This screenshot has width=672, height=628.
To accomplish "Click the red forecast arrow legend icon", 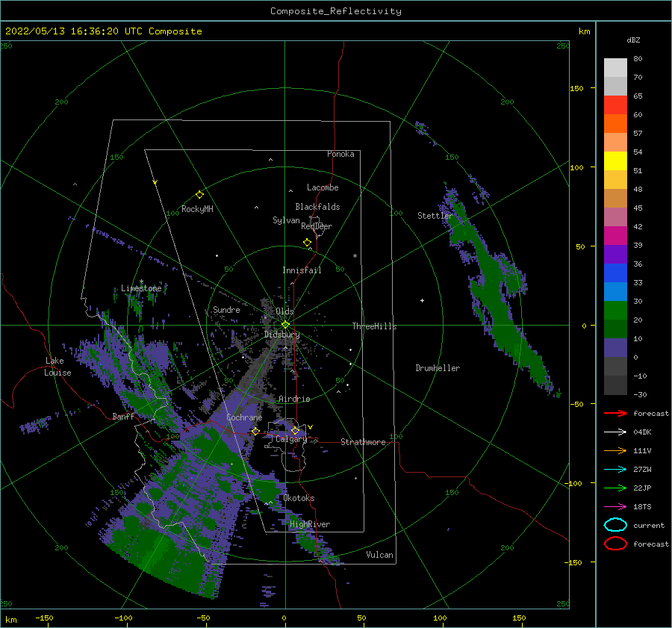I will pyautogui.click(x=615, y=413).
